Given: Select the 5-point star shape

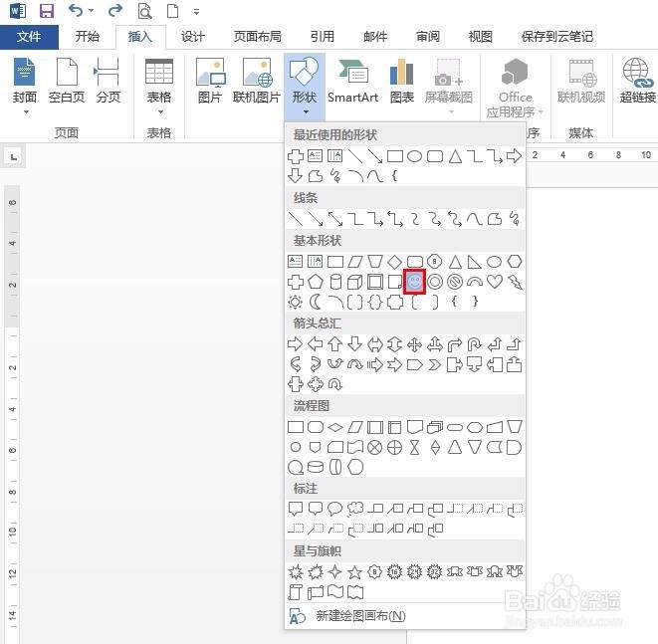Looking at the screenshot, I should coord(355,572).
